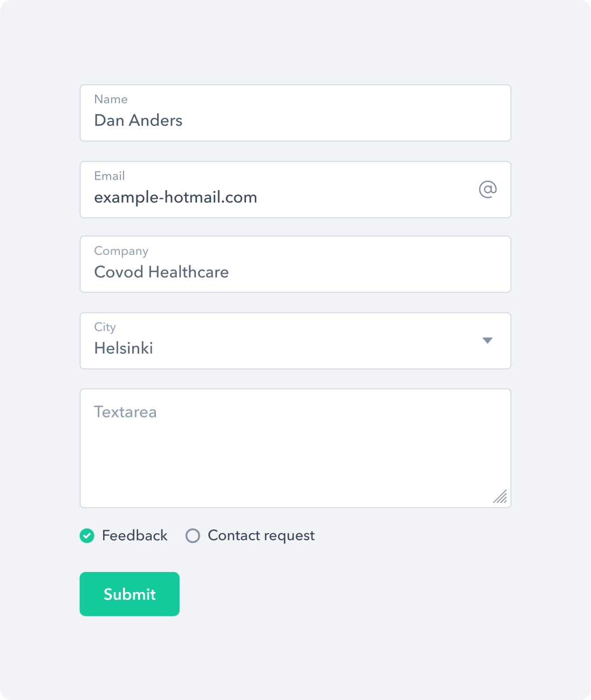This screenshot has height=700, width=591.
Task: Toggle Feedback off by clicking its checkmark
Action: pos(87,535)
